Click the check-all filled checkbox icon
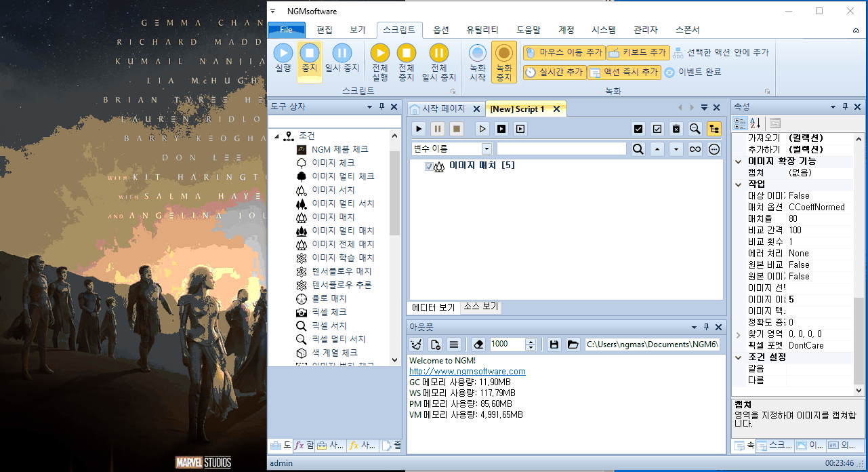 coord(638,129)
